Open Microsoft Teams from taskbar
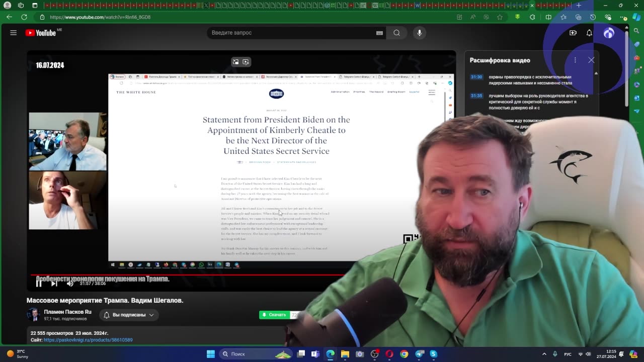 pyautogui.click(x=315, y=354)
